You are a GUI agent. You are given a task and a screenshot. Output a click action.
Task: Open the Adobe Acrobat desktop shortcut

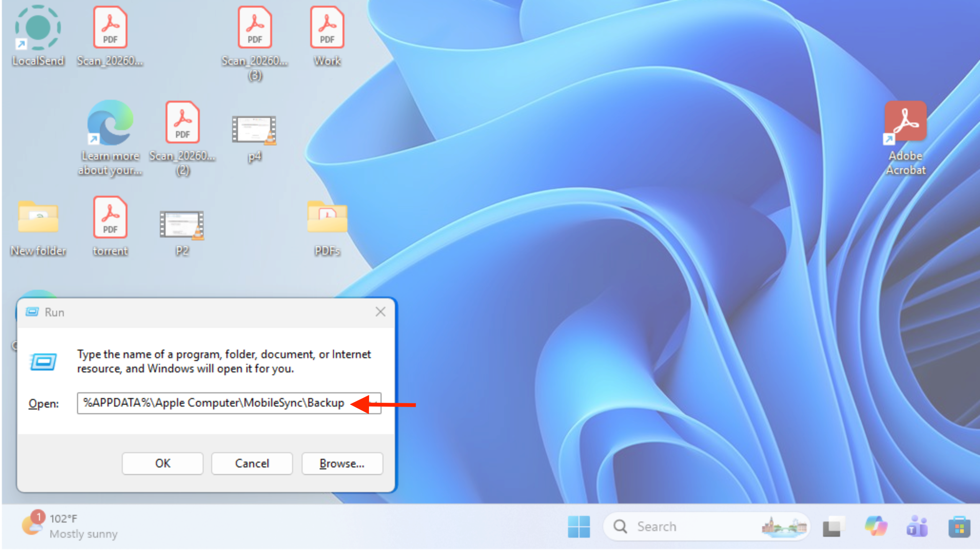click(x=906, y=138)
